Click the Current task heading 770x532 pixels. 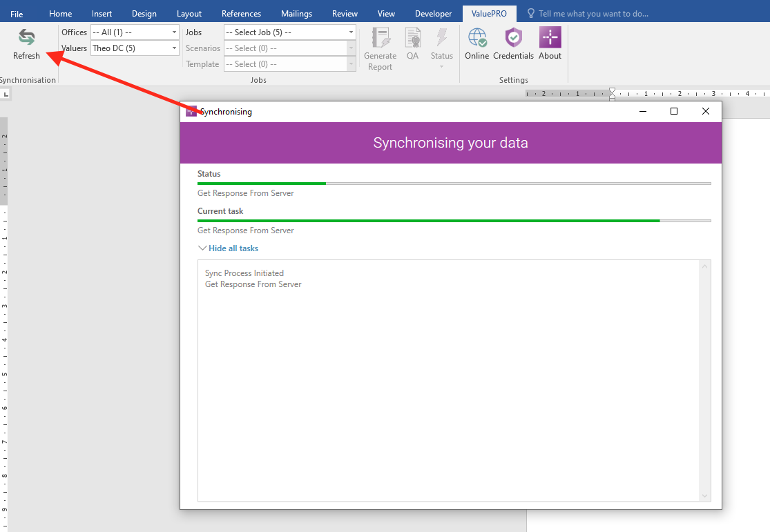[220, 211]
